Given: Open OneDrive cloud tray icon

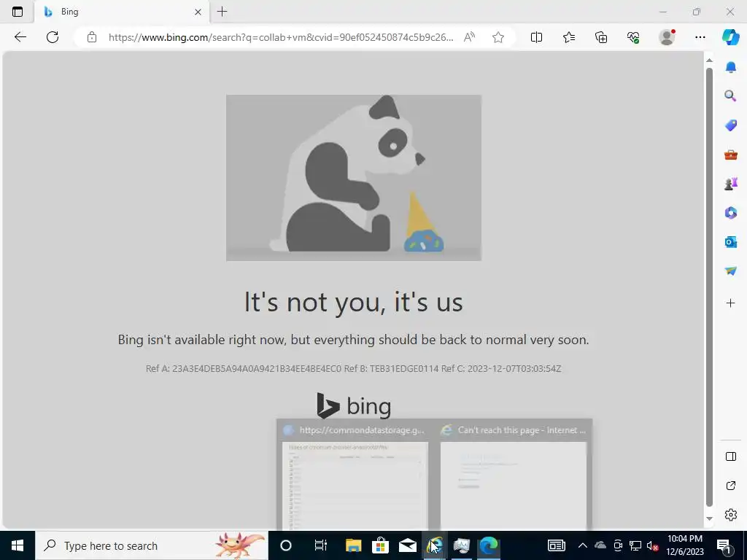Looking at the screenshot, I should 600,545.
